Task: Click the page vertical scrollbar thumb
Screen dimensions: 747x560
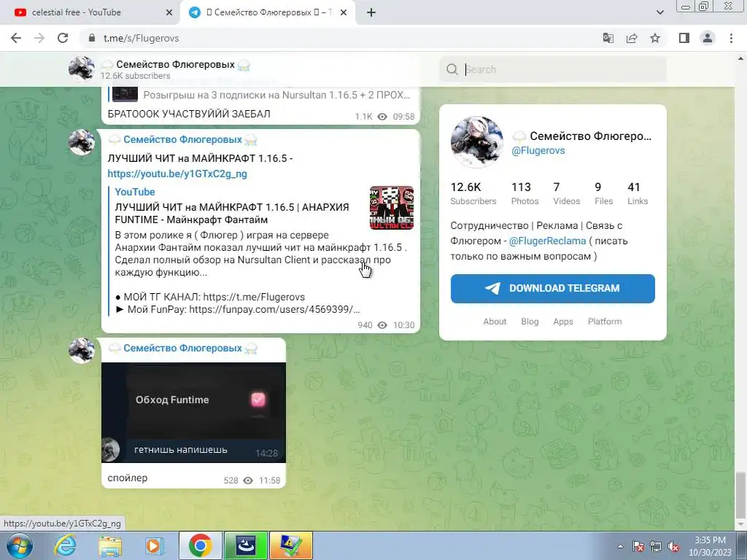Action: (x=741, y=494)
